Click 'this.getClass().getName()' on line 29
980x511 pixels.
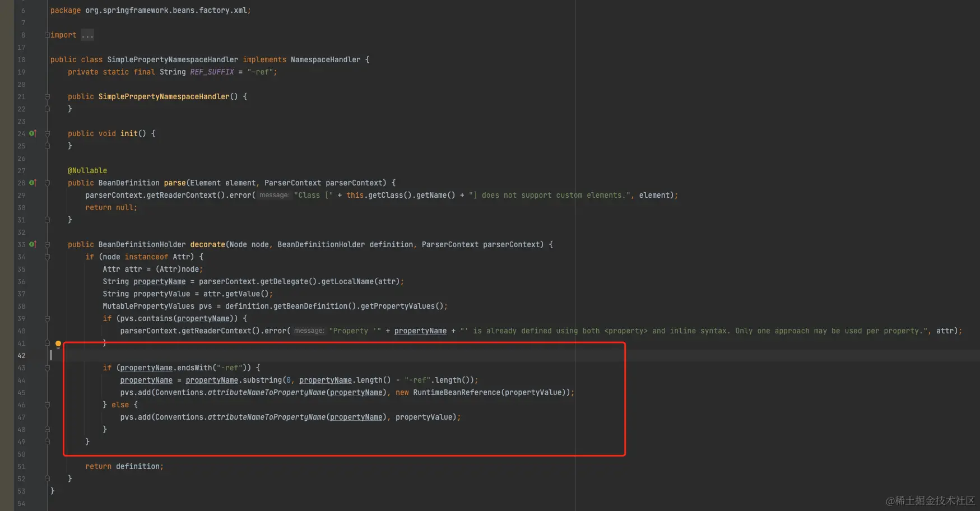point(401,195)
